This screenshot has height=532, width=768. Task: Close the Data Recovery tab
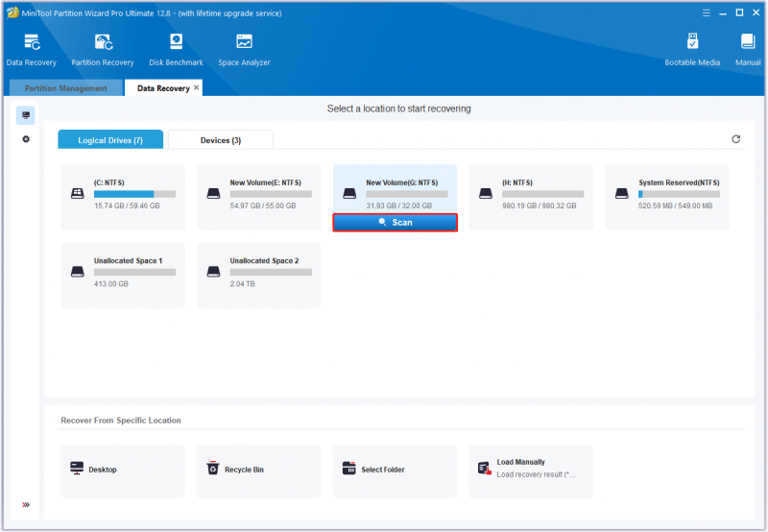[197, 87]
